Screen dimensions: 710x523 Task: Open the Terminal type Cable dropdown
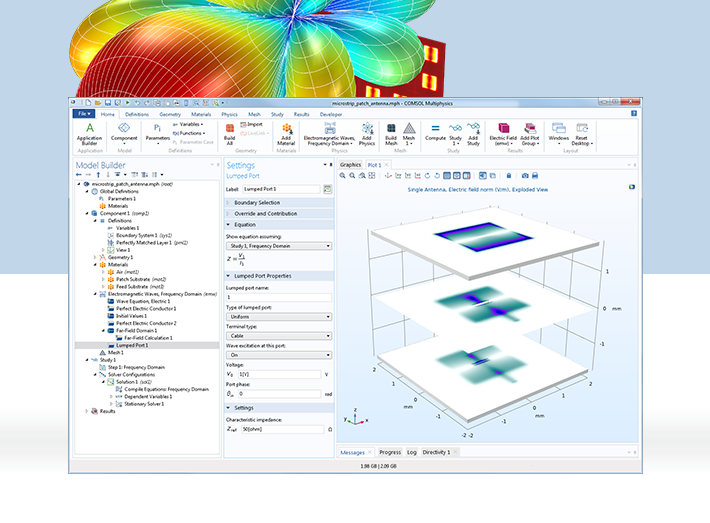(x=279, y=336)
